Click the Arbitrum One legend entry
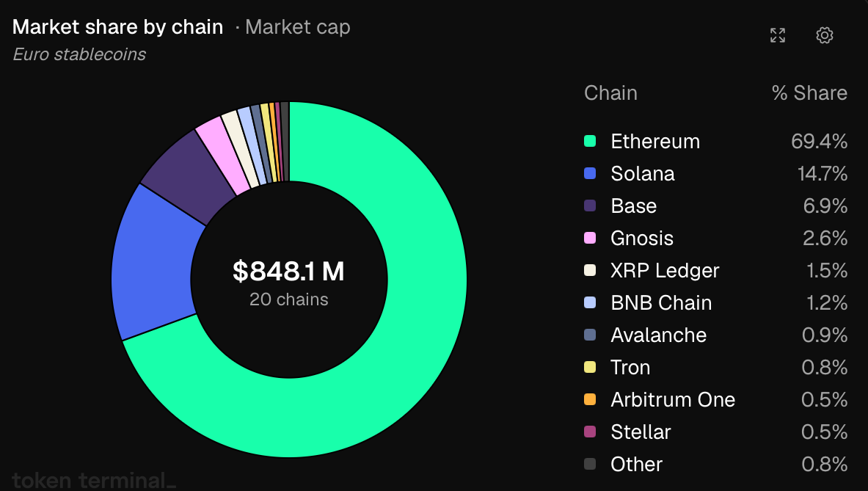 [x=716, y=400]
